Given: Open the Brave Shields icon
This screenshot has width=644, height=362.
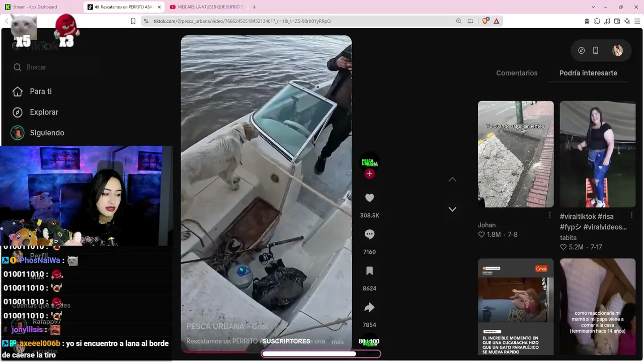Looking at the screenshot, I should [x=486, y=21].
